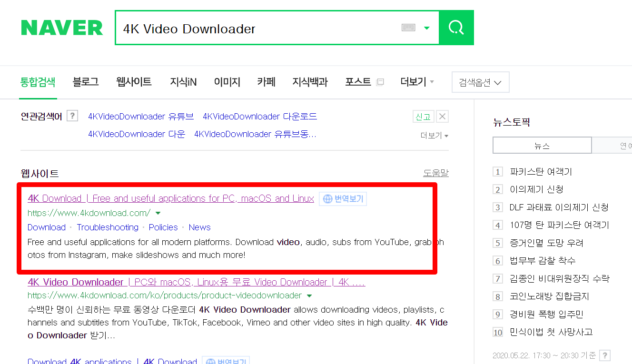Expand the 더보기 tab menu
632x364 pixels.
[x=417, y=82]
